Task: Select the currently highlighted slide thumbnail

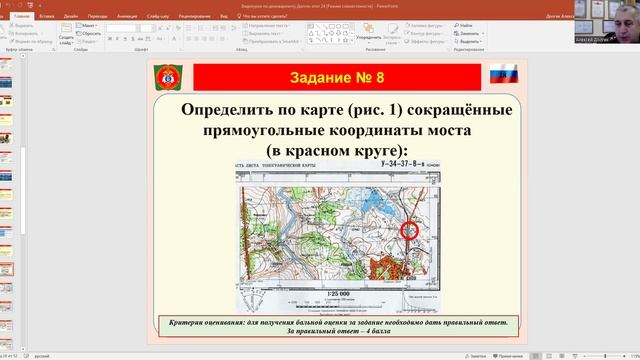Action: coord(7,269)
